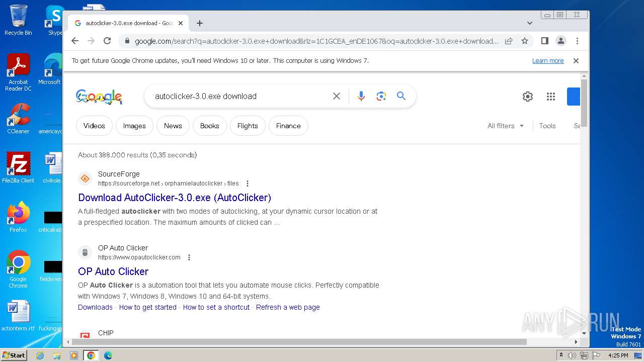Dismiss the Chrome update notification bar
The height and width of the screenshot is (362, 644).
pos(576,61)
